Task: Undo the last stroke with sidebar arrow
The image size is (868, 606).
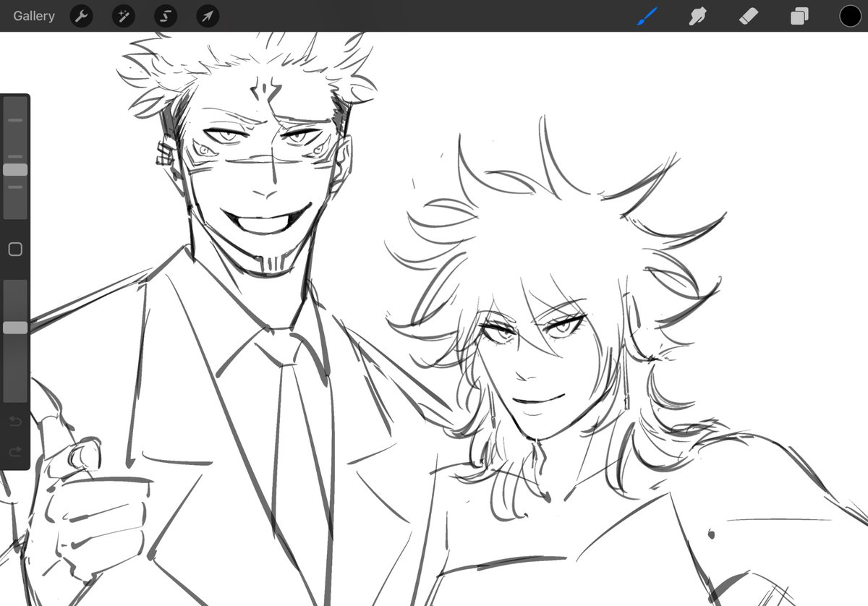Action: click(15, 421)
